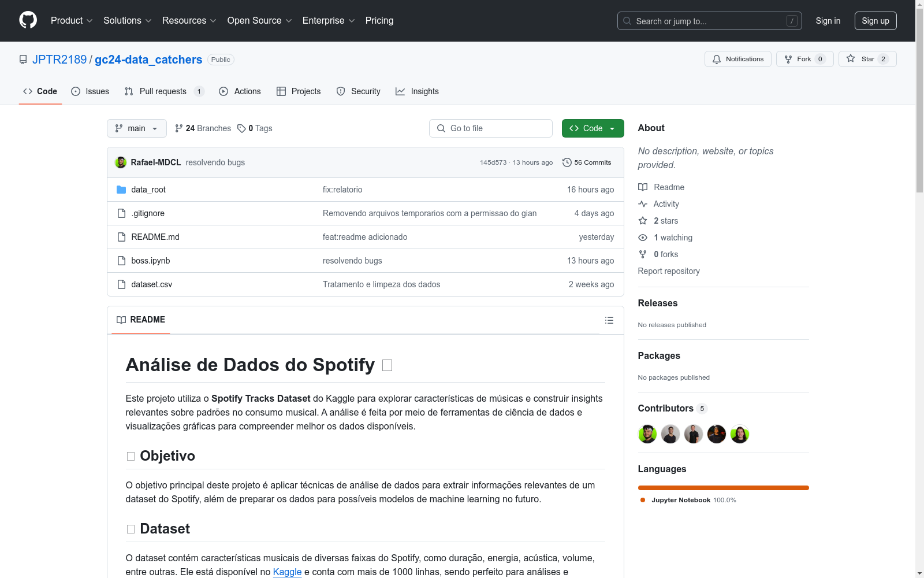Click the first contributor avatar
Viewport: 924px width, 578px height.
[647, 434]
